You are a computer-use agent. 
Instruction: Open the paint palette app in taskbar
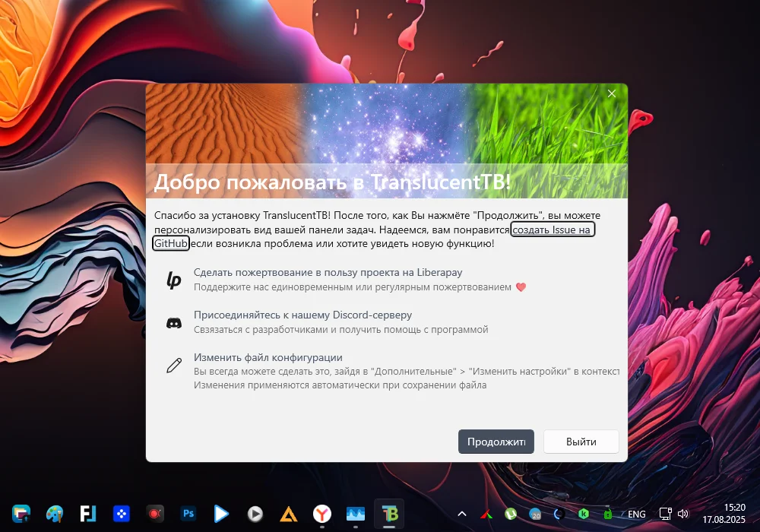click(55, 514)
